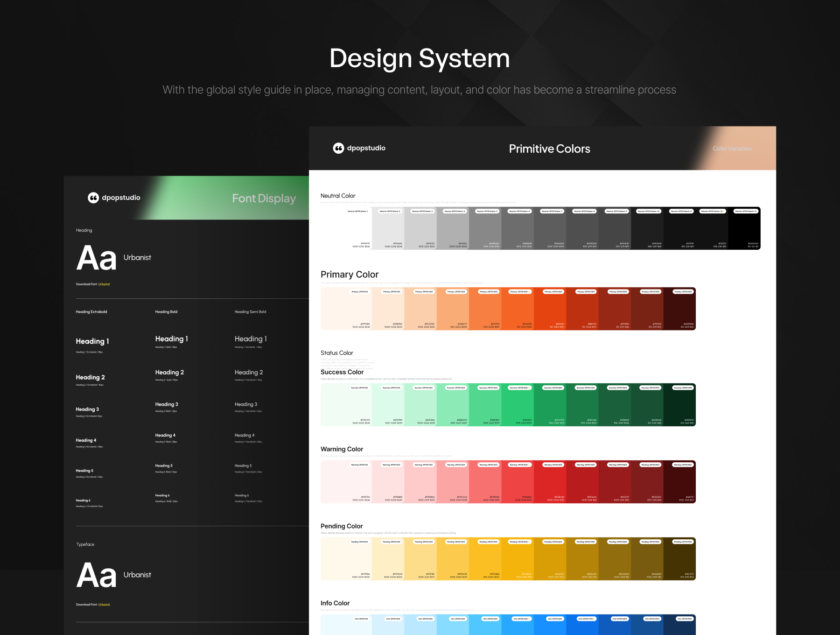The width and height of the screenshot is (840, 635).
Task: Select the Warning Color section heading
Action: point(342,449)
